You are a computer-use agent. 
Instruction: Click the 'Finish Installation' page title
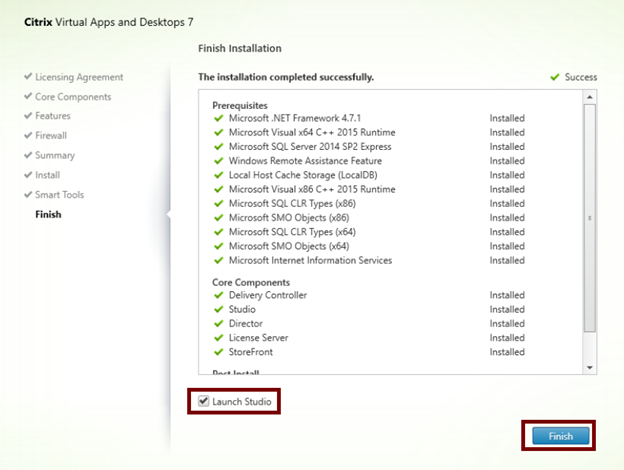(x=240, y=48)
